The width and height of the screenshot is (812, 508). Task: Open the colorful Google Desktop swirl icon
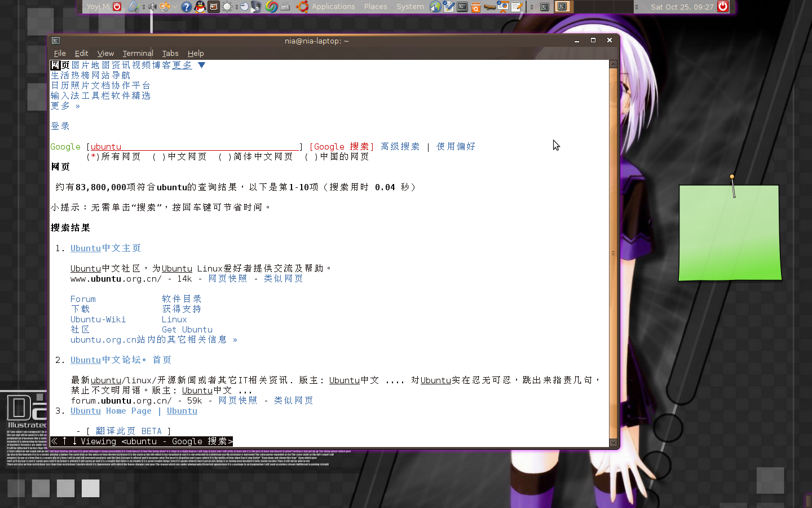[x=271, y=7]
